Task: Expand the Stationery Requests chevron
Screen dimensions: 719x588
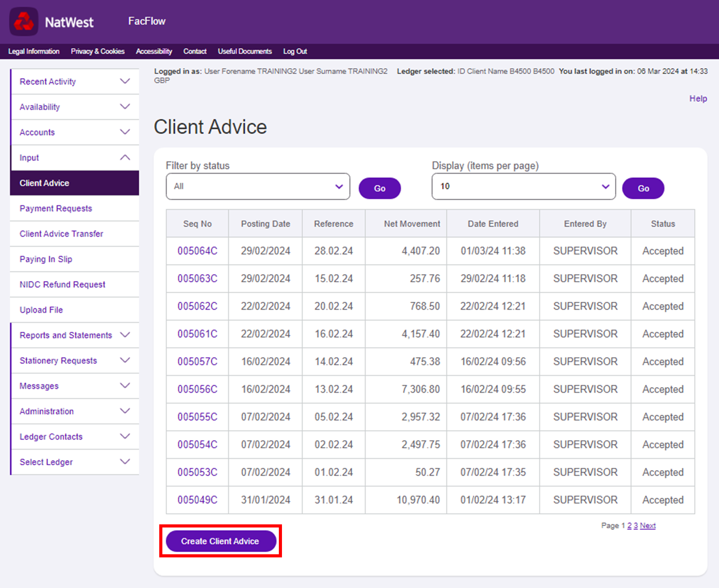Action: click(x=125, y=360)
